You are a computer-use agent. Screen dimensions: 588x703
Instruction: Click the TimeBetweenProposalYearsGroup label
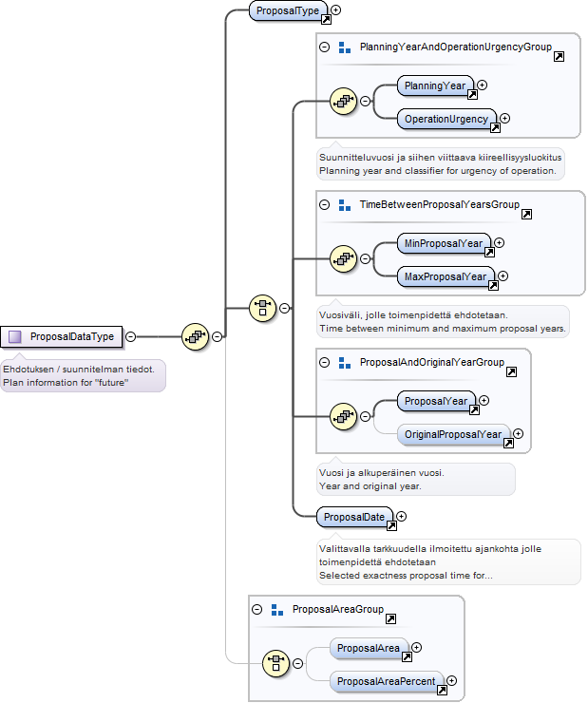[440, 204]
